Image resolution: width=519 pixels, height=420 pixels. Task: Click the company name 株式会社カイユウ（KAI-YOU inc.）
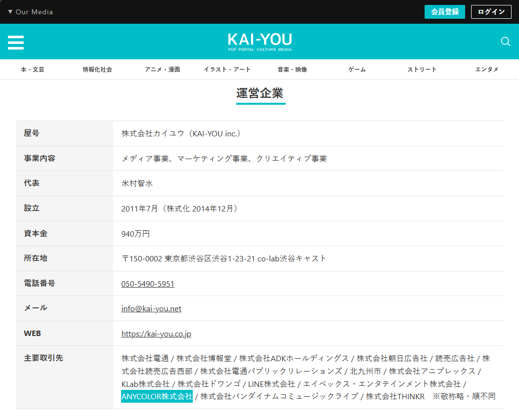point(181,133)
